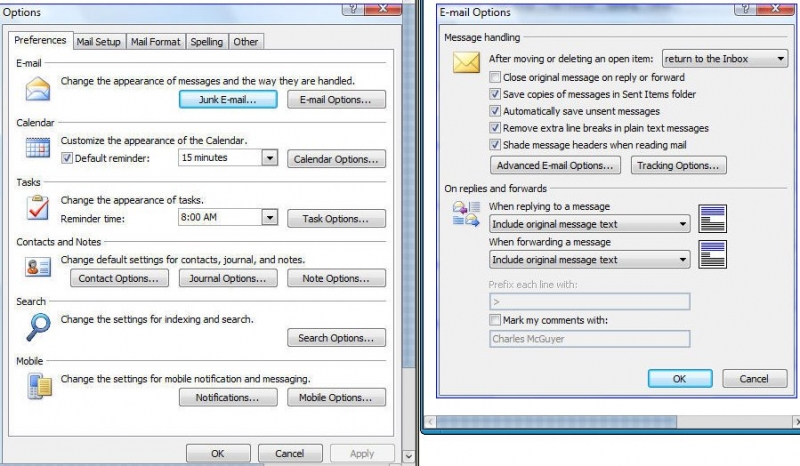Open Note Options
This screenshot has width=800, height=466.
pyautogui.click(x=336, y=278)
